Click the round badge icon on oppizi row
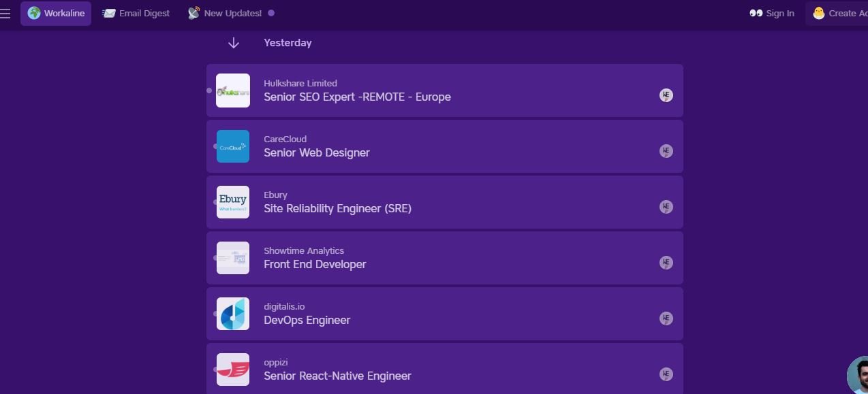868x394 pixels. (666, 374)
